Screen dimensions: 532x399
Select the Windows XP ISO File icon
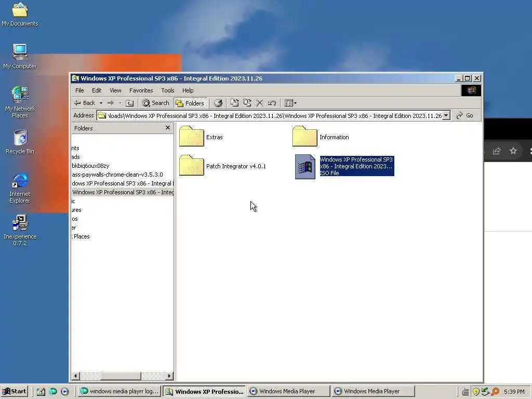305,166
